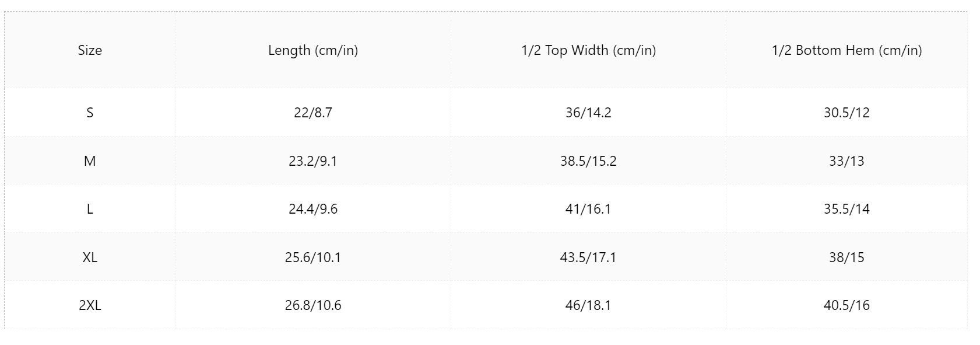Select size M row label
The height and width of the screenshot is (345, 980).
[x=90, y=161]
